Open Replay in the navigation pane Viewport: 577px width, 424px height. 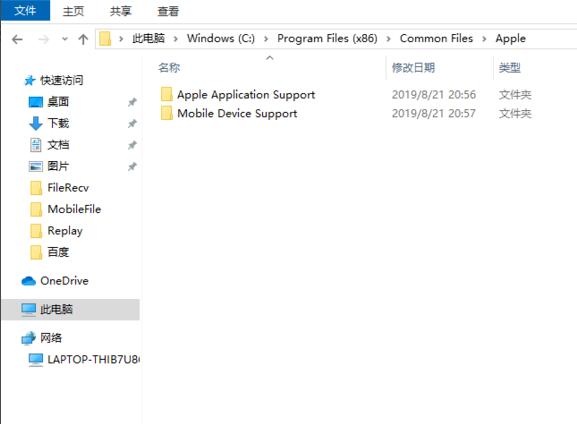tap(65, 231)
